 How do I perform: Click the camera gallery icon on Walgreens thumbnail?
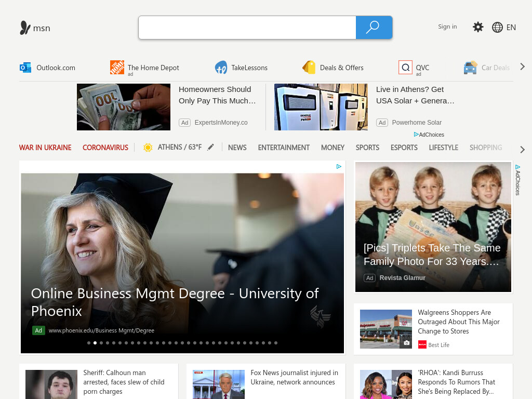tap(406, 343)
